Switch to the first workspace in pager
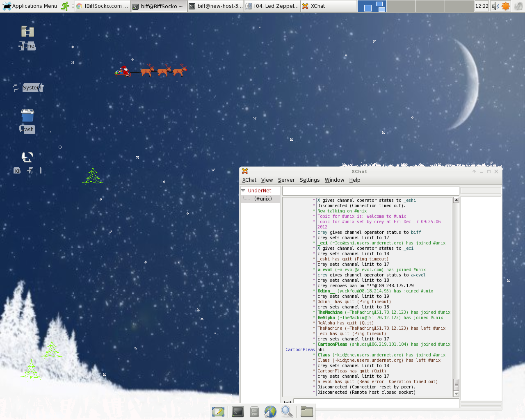 point(372,6)
